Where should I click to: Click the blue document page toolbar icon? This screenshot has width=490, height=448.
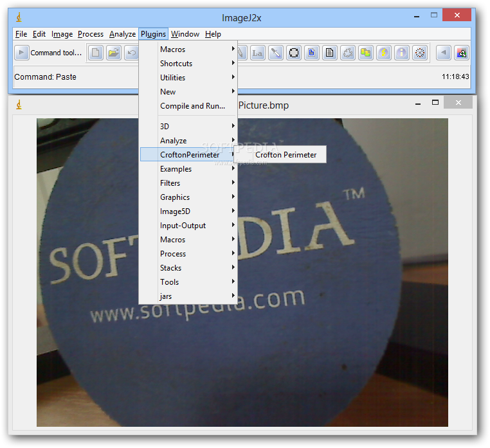pos(312,53)
